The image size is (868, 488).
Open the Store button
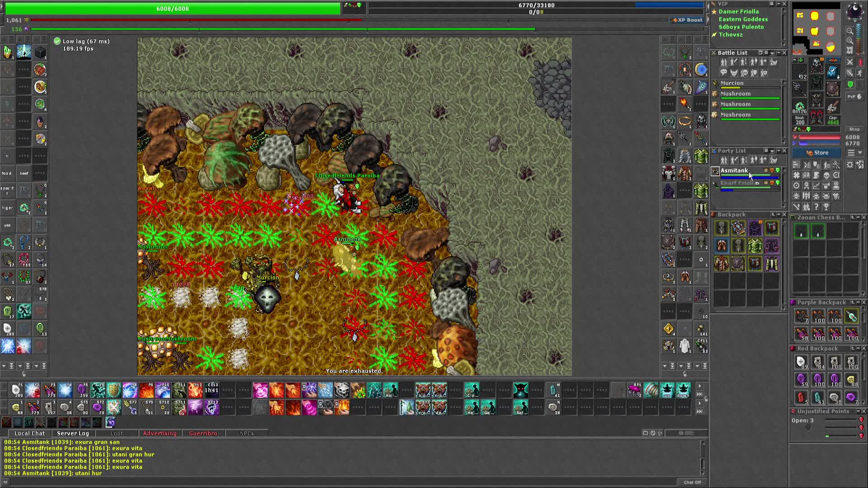pos(817,153)
